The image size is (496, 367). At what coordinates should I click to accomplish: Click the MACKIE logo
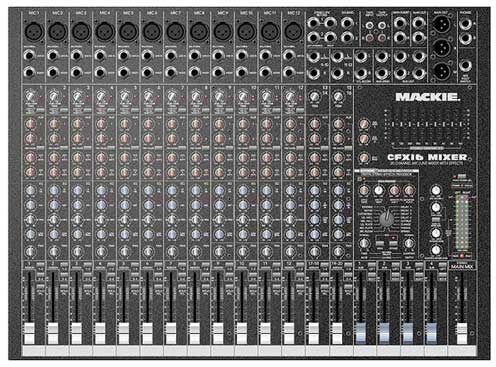(428, 97)
